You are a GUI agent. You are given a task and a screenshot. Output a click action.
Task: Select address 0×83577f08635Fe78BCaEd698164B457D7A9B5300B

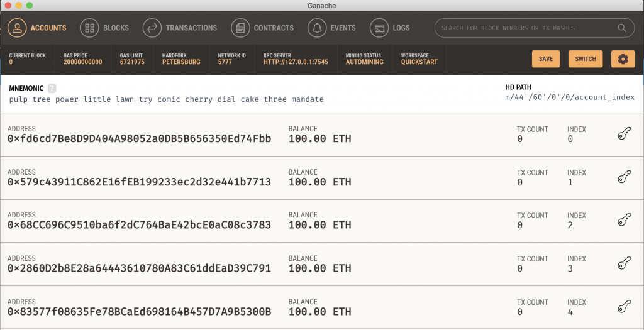coord(139,312)
